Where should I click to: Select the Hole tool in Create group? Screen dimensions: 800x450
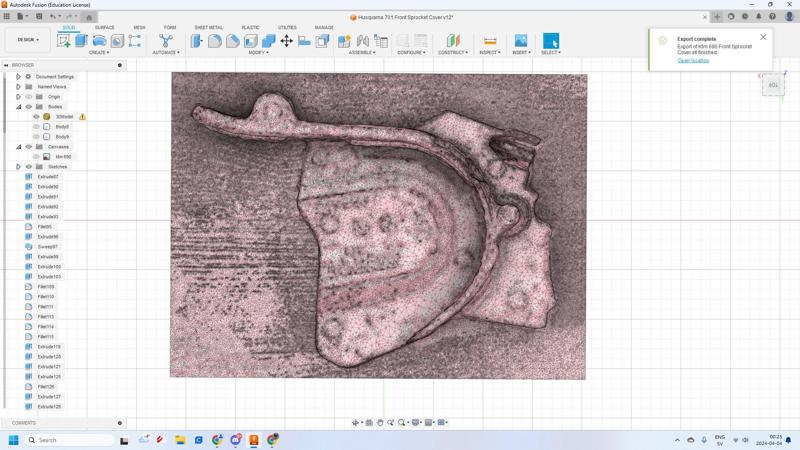click(x=117, y=41)
